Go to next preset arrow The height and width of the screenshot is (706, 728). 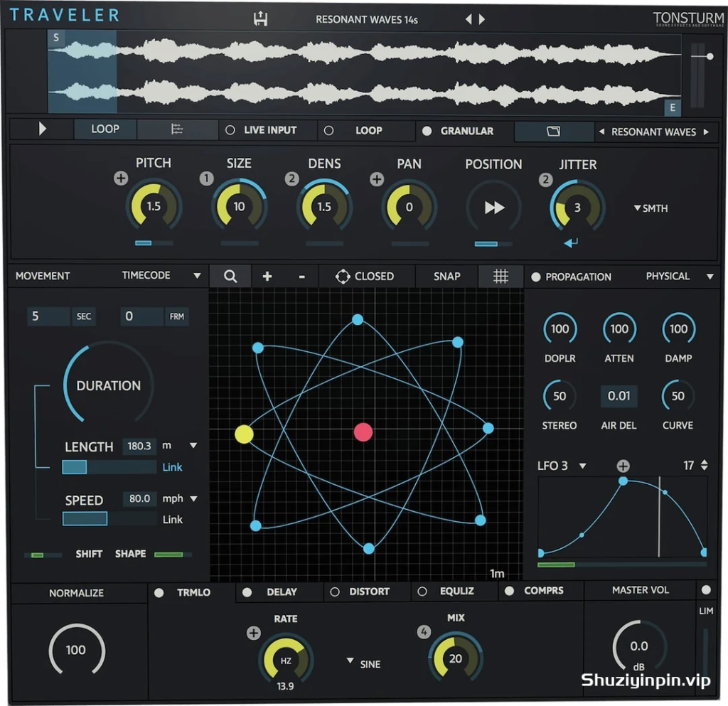coord(482,19)
